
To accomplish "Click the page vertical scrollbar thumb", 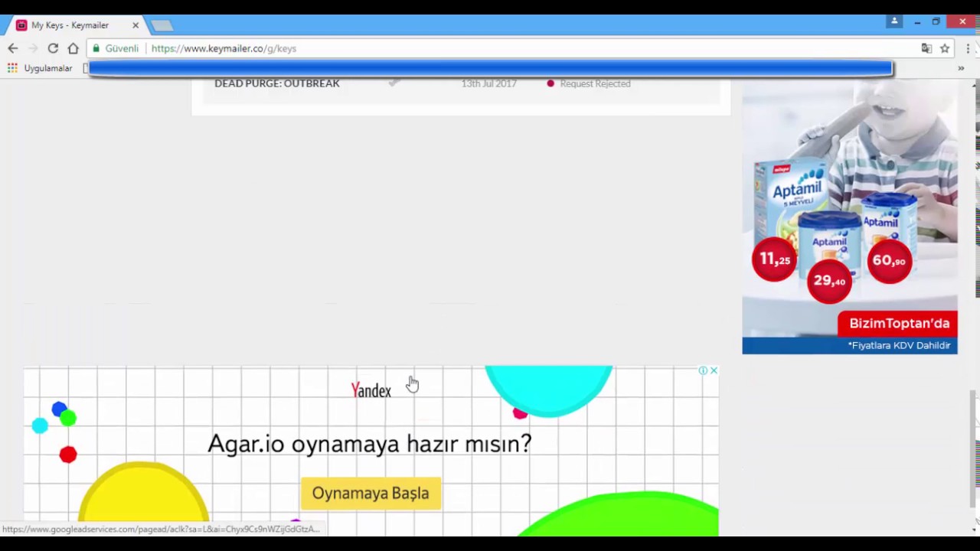I will (x=974, y=448).
